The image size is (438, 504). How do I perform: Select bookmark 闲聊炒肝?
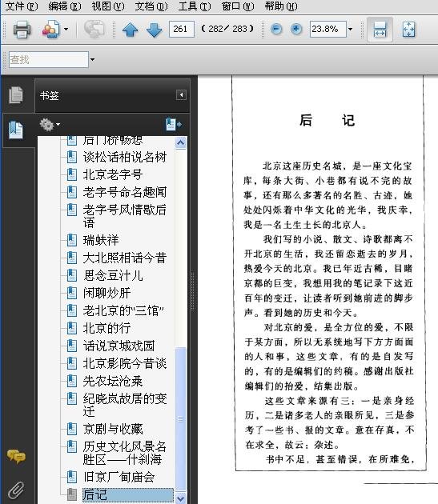[x=106, y=293]
